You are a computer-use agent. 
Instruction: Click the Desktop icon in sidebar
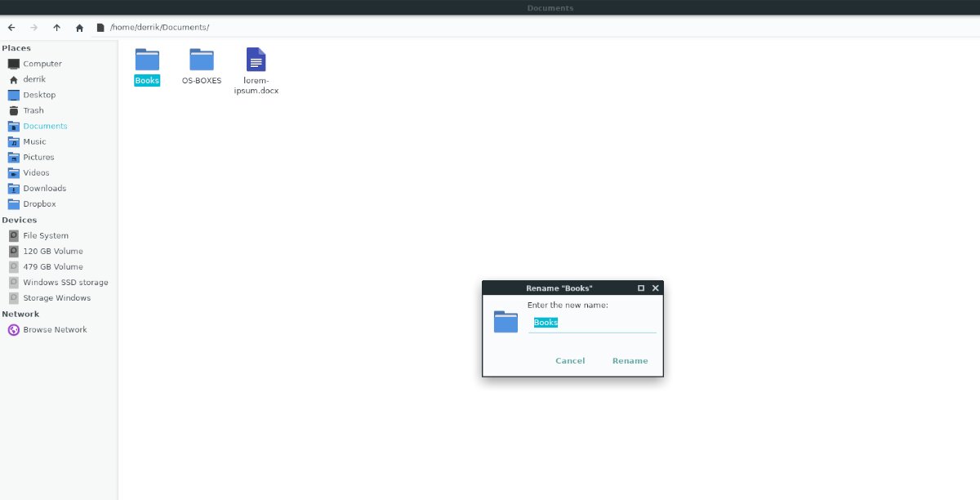(13, 95)
